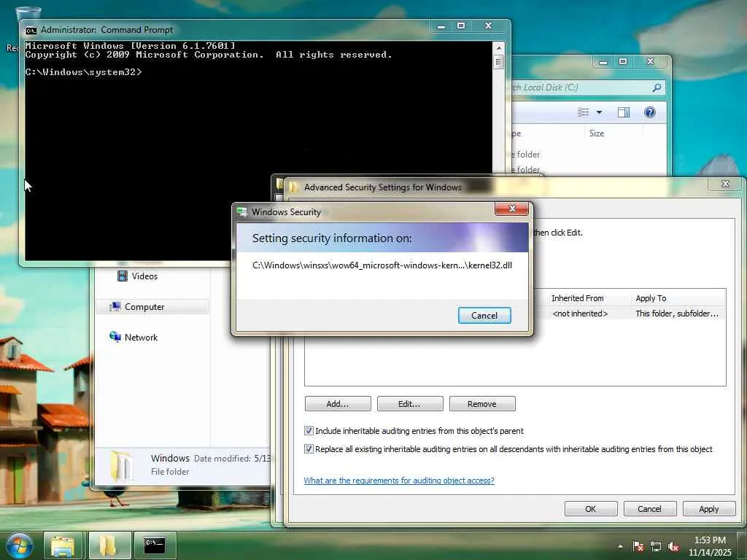Click the Inherited From column header

[x=578, y=298]
